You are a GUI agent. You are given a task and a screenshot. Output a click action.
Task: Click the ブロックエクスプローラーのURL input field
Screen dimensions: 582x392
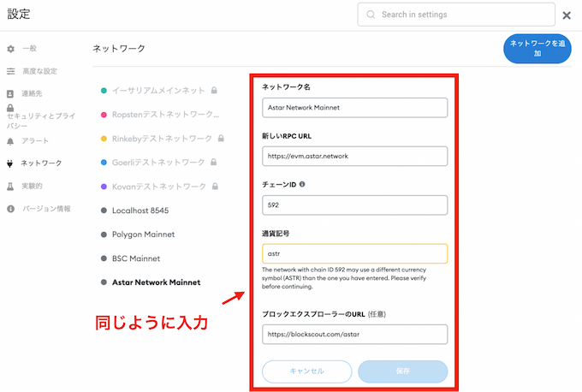355,334
